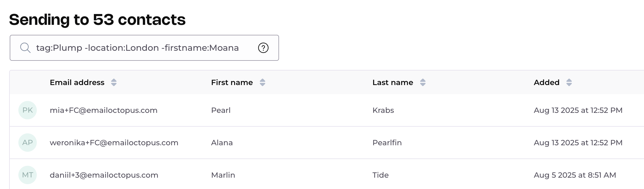Open the search help question-mark icon
This screenshot has height=189, width=644.
(x=263, y=48)
